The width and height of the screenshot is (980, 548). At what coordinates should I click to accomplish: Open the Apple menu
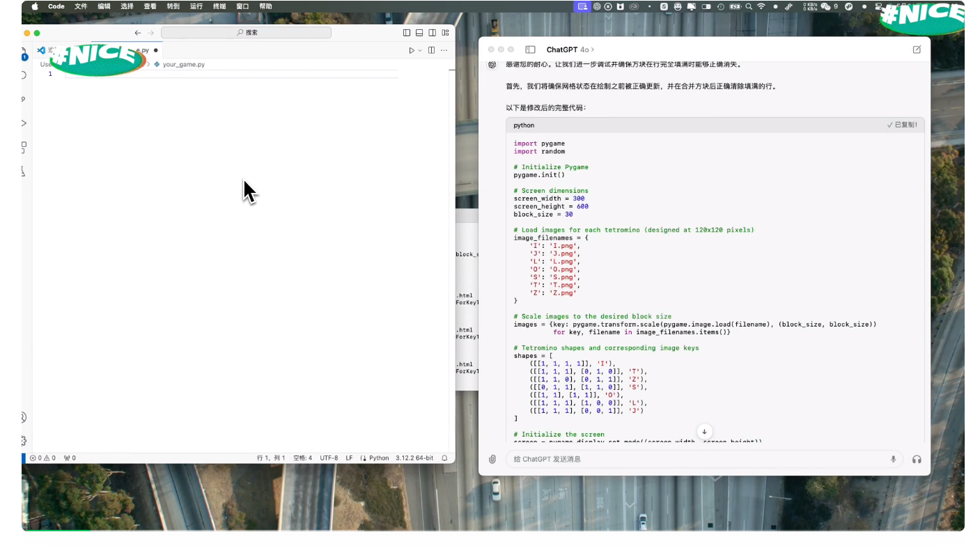pyautogui.click(x=35, y=6)
